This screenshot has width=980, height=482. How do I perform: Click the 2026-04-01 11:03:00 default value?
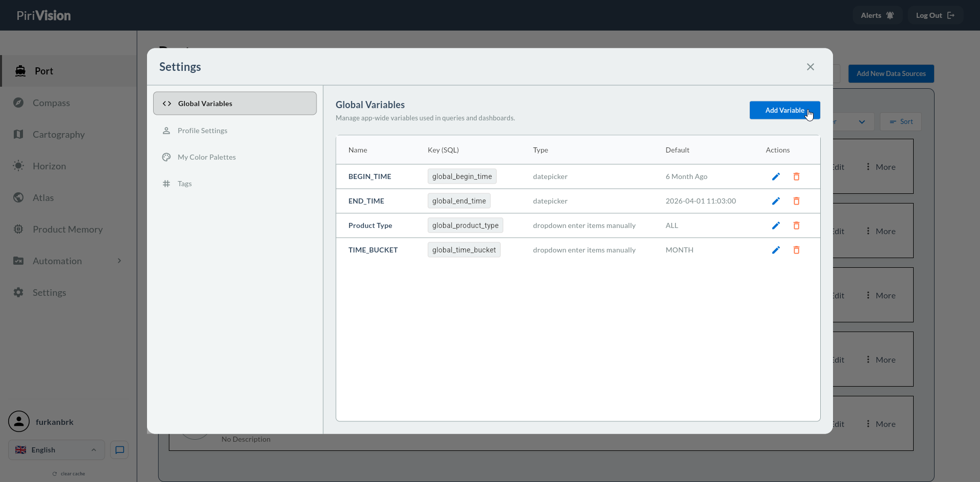point(701,201)
